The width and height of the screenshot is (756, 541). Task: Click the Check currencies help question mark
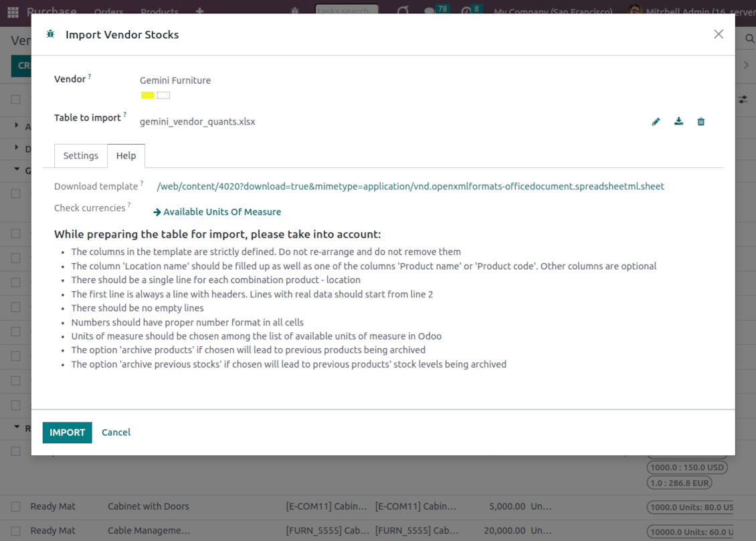(x=129, y=205)
